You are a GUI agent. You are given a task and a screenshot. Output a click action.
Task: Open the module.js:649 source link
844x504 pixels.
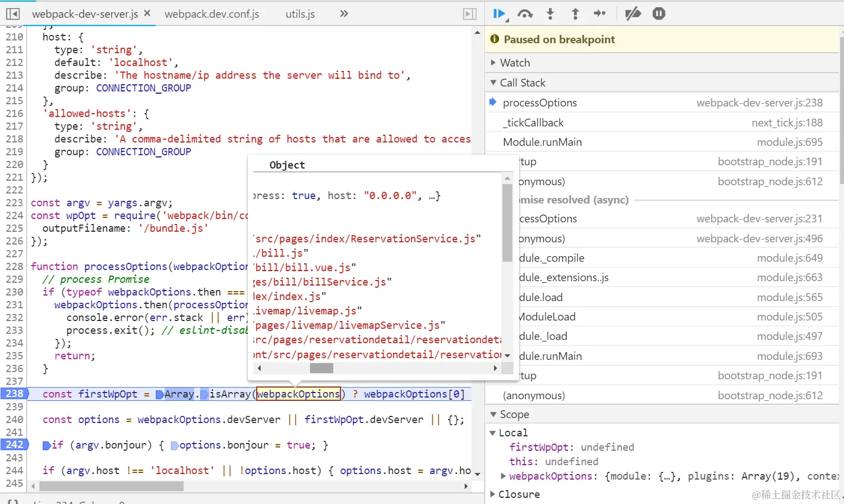790,258
